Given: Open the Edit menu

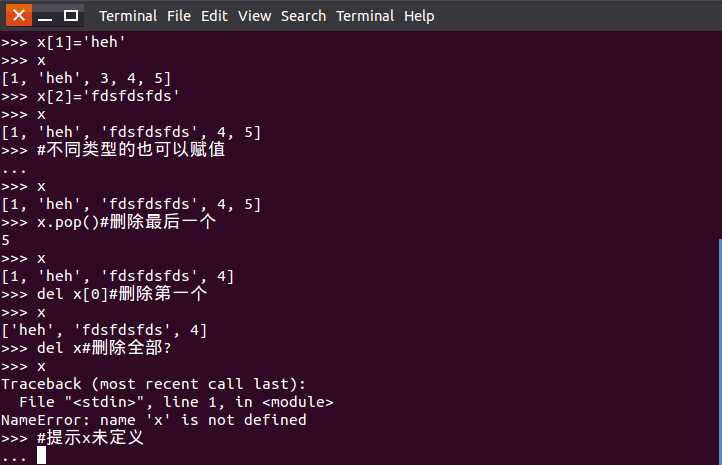Looking at the screenshot, I should [x=214, y=16].
